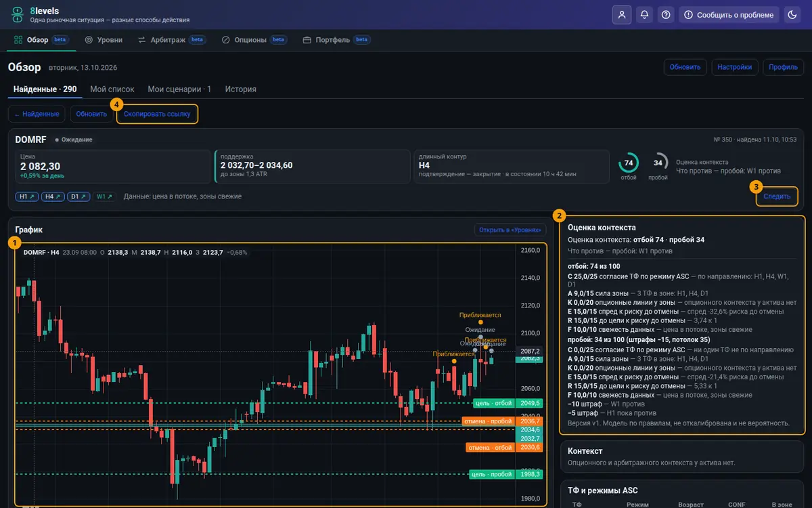Open the help question-mark icon

(x=666, y=14)
